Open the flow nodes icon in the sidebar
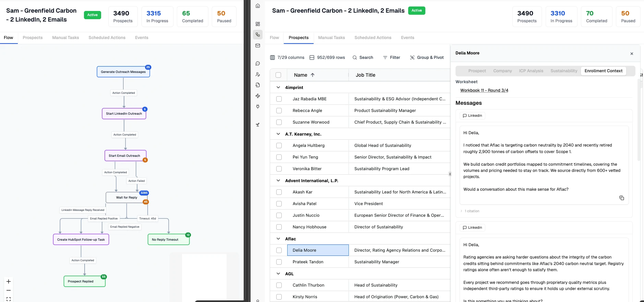The width and height of the screenshot is (644, 302). pyautogui.click(x=258, y=96)
